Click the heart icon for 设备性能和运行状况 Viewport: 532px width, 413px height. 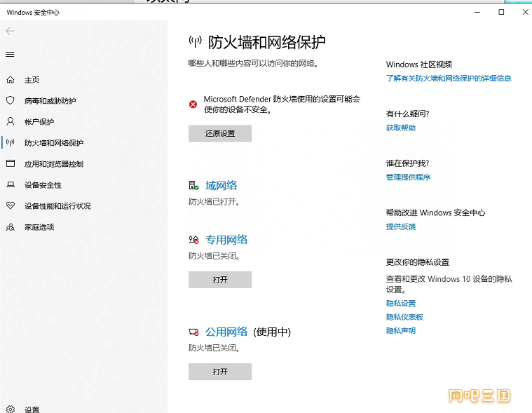click(11, 205)
